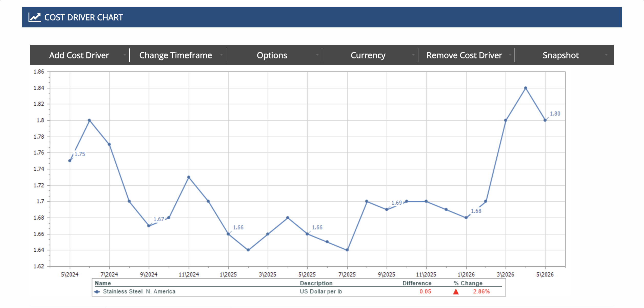This screenshot has height=308, width=644.
Task: Click the 1.66 data point at 1\2025
Action: [x=228, y=234]
